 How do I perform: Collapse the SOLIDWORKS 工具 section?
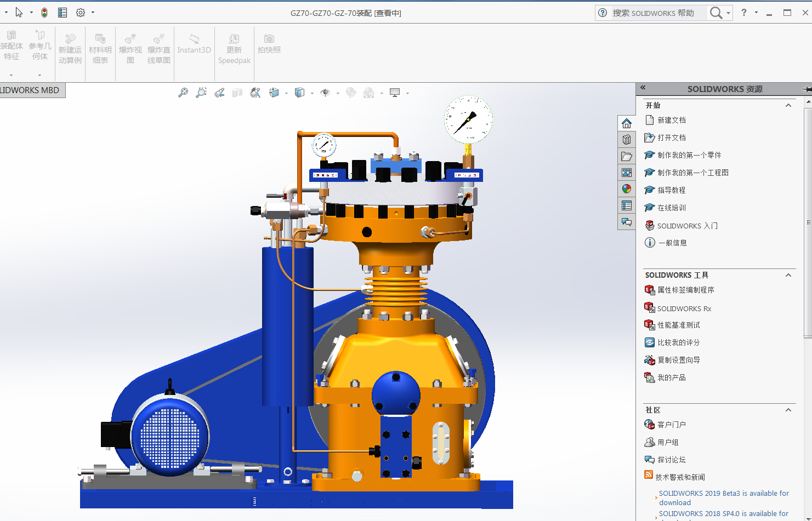tap(788, 275)
